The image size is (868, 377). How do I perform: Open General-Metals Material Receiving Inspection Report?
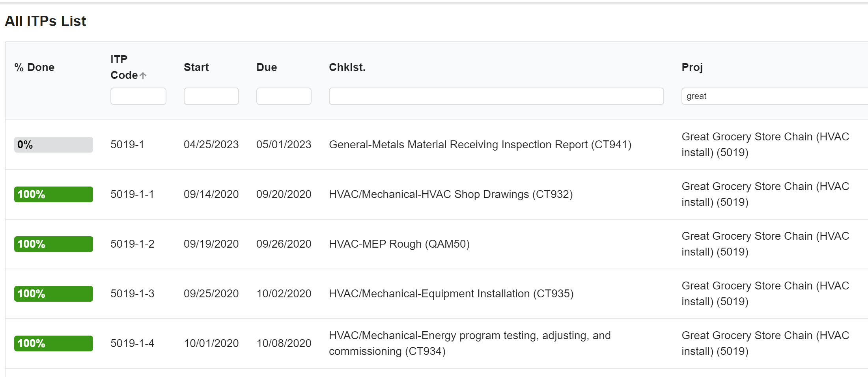click(480, 145)
